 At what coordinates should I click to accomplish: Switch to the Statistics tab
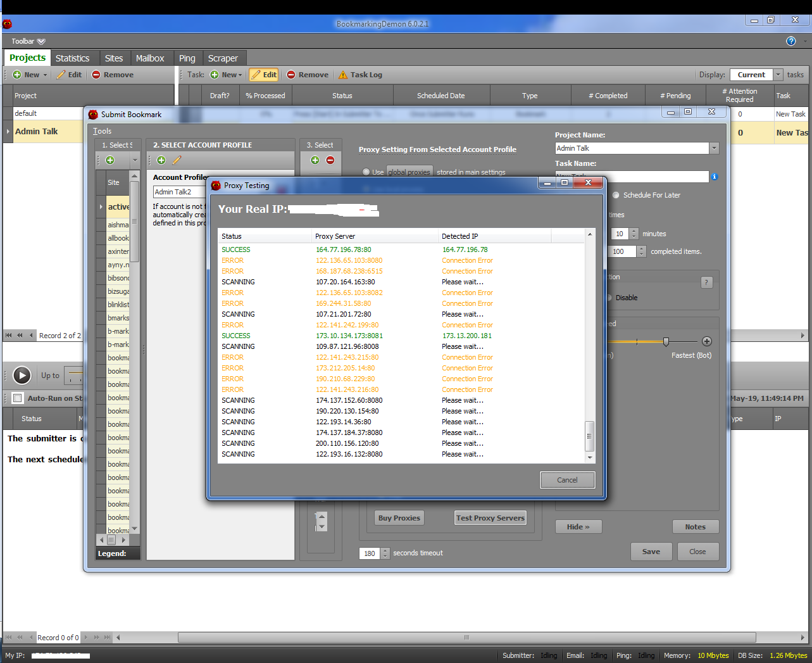(x=73, y=58)
